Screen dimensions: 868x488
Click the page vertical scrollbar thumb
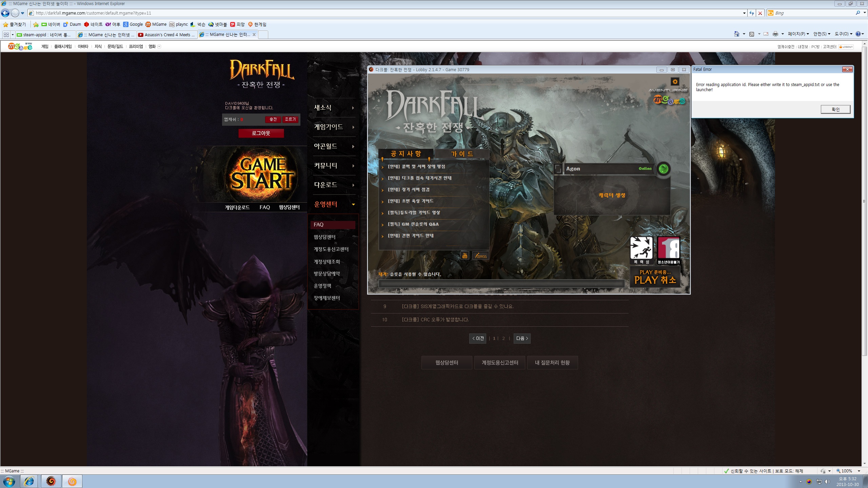pos(864,201)
